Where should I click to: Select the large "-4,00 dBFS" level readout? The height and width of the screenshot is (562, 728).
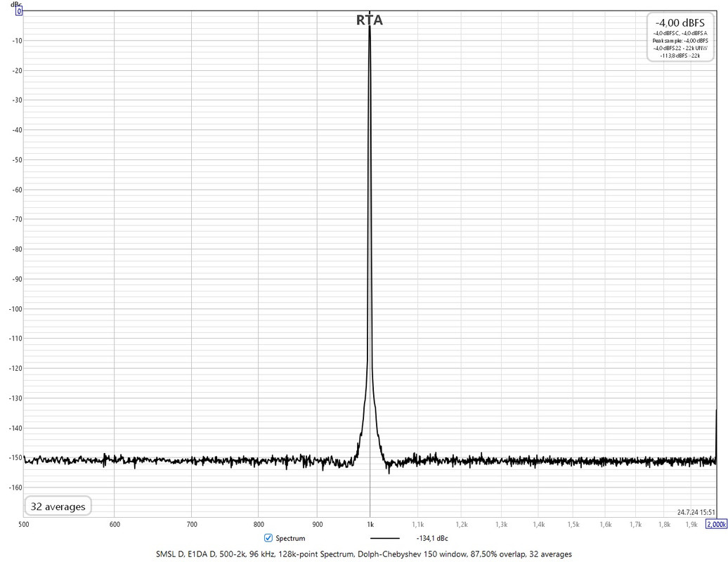pyautogui.click(x=680, y=22)
